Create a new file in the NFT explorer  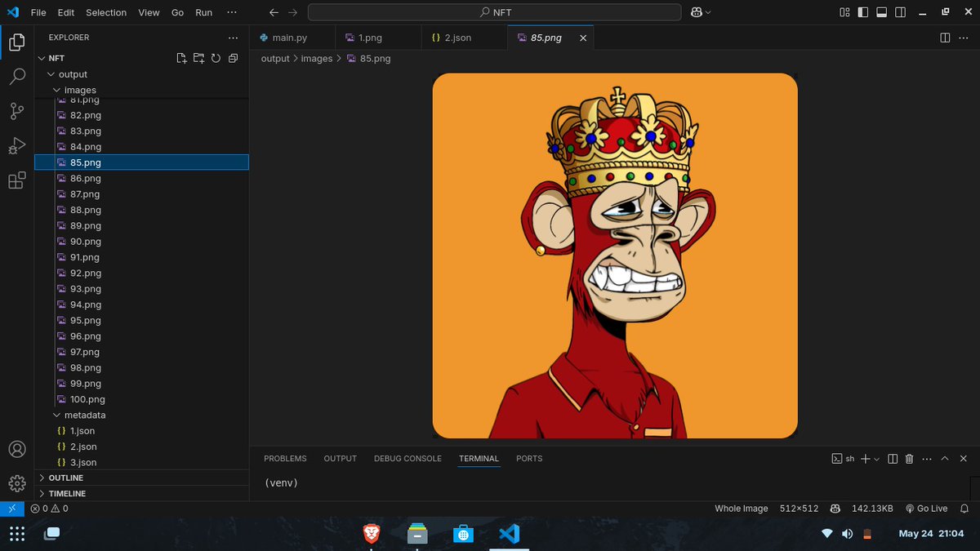coord(181,58)
